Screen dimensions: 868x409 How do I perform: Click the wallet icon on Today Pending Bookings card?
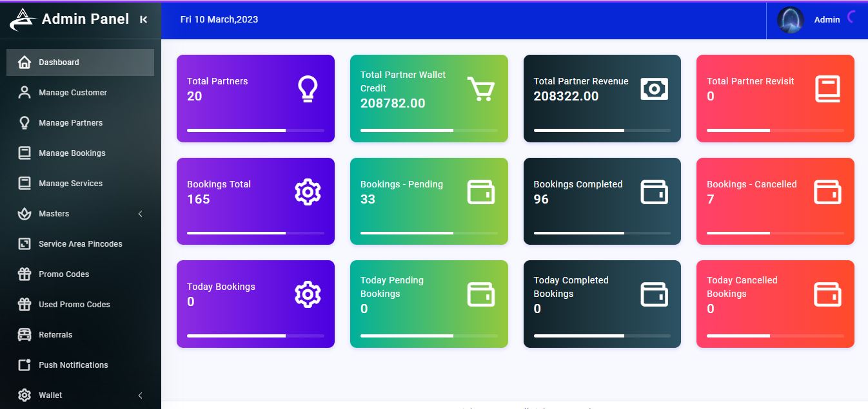pyautogui.click(x=480, y=294)
